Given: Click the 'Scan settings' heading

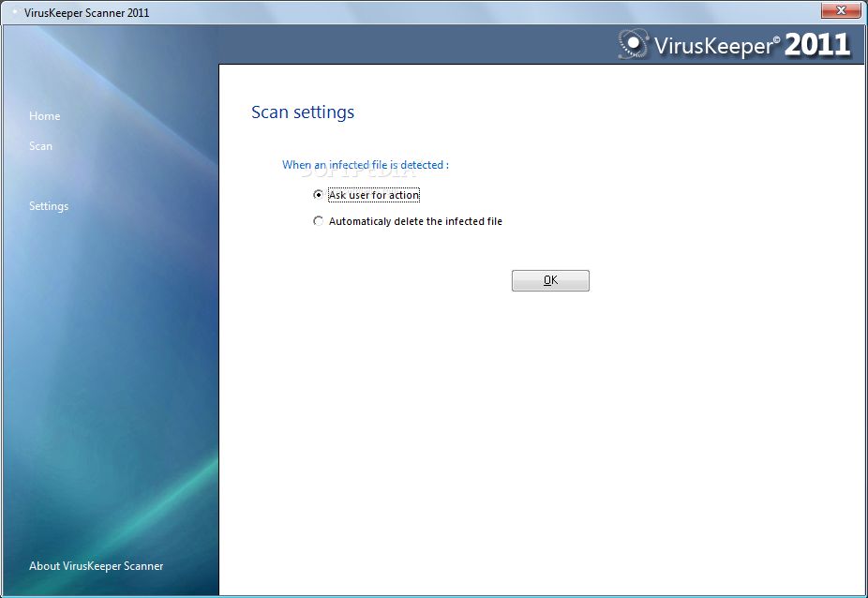Looking at the screenshot, I should [303, 112].
